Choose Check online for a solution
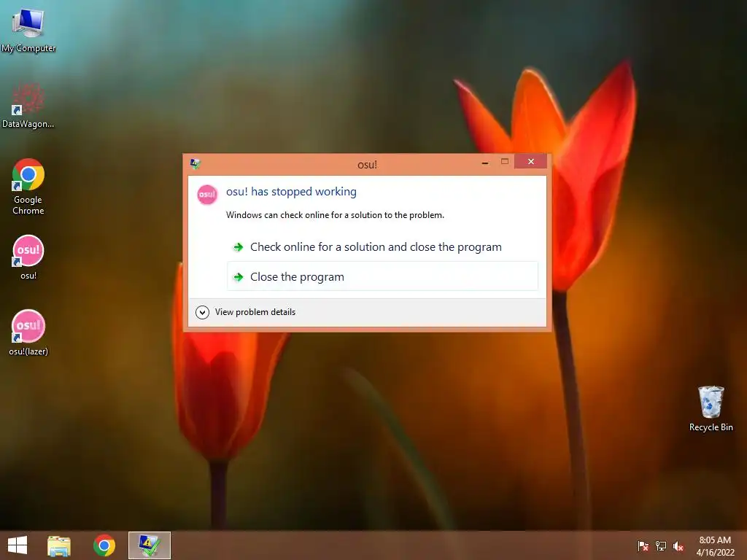The image size is (747, 560). 382,246
